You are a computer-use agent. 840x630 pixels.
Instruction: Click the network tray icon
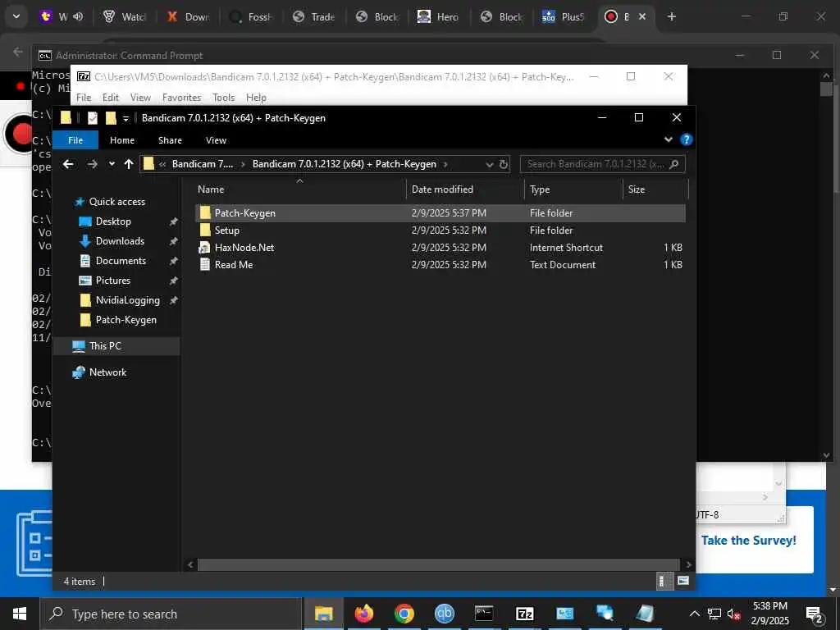[714, 614]
